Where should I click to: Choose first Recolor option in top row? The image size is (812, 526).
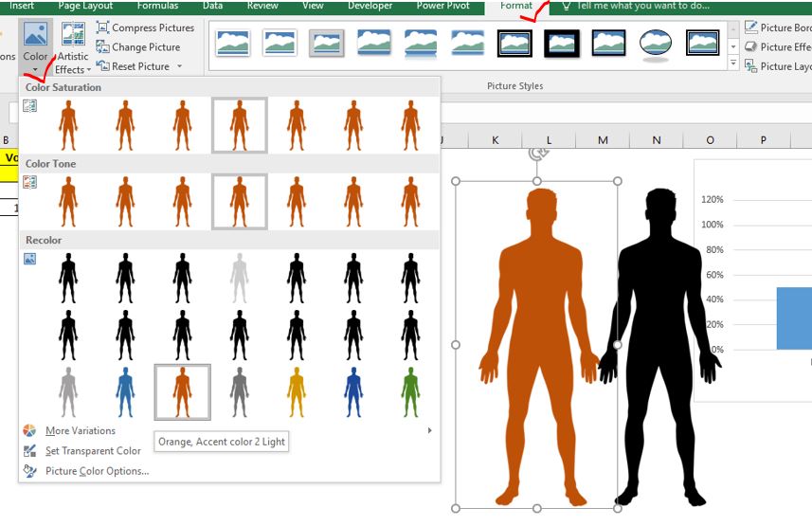[x=68, y=279]
